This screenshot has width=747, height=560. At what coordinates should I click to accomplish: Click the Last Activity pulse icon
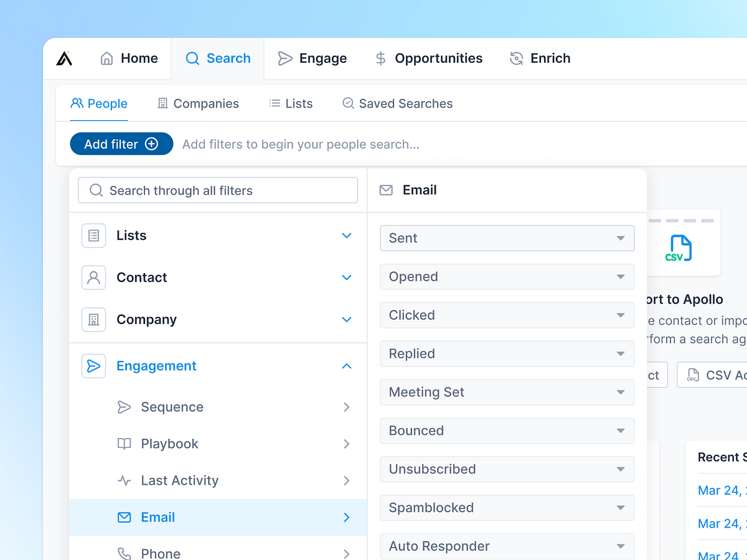pyautogui.click(x=125, y=480)
